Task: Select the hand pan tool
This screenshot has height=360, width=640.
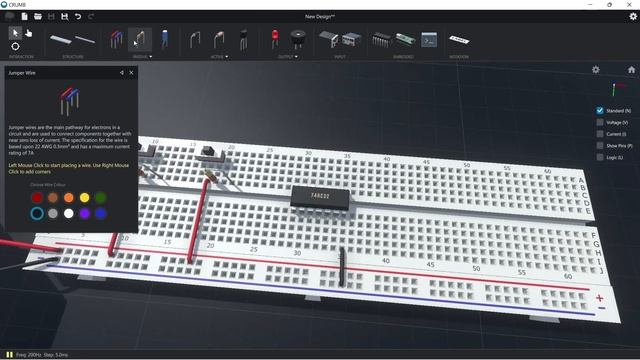Action: (x=29, y=33)
